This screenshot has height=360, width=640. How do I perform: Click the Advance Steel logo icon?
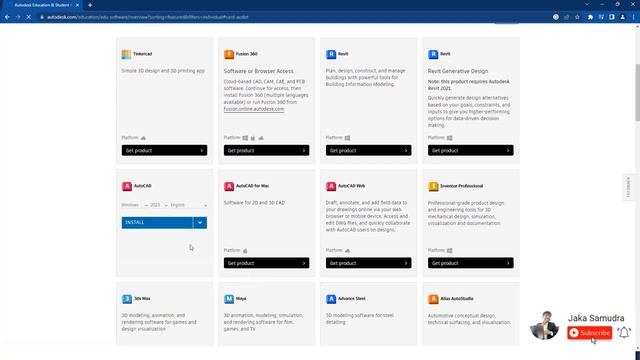[x=331, y=299]
